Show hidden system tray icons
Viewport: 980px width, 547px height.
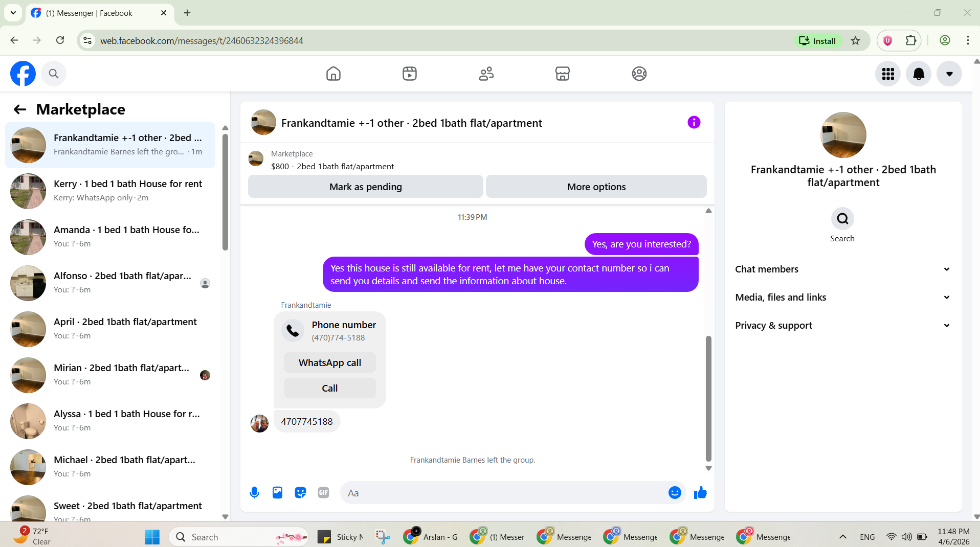(x=843, y=537)
